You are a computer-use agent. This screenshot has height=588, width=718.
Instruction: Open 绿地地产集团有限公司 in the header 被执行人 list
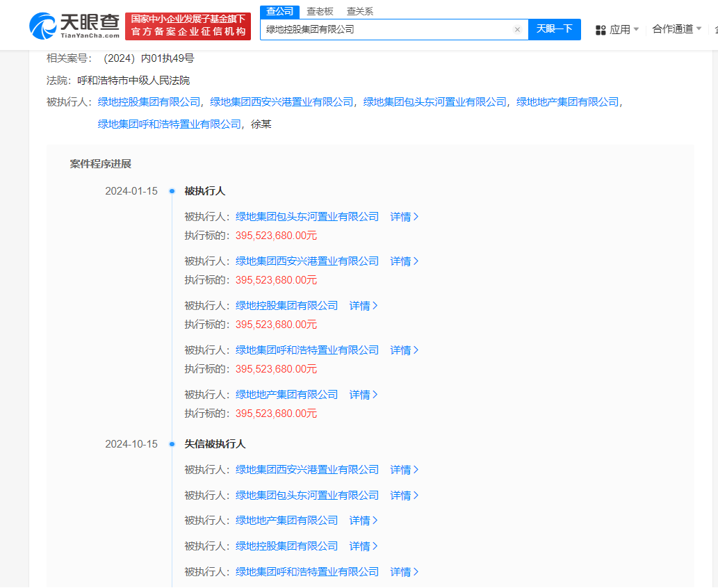(567, 102)
